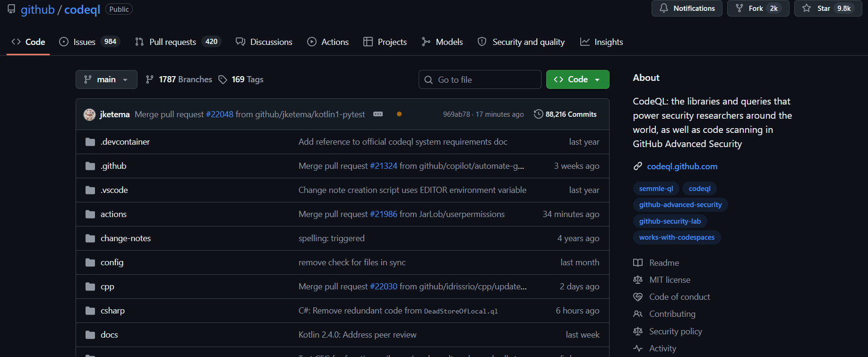Click the github-security-lab topic tag
Viewport: 868px width, 357px height.
[670, 221]
